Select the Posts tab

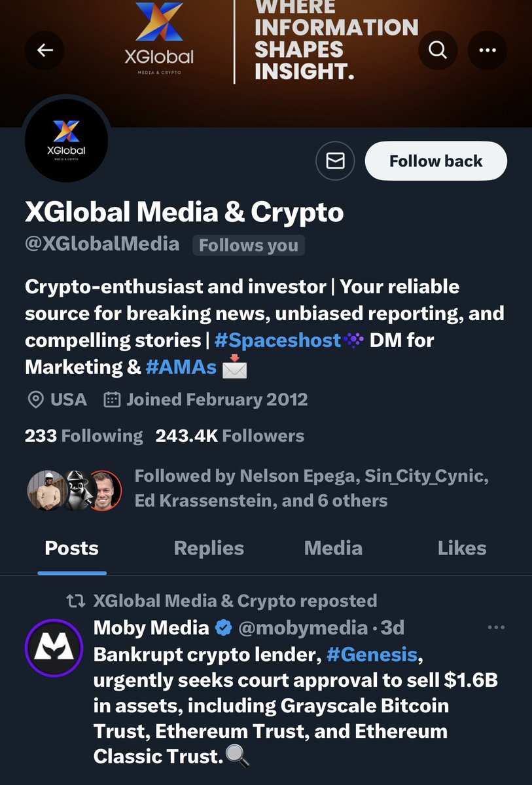point(72,548)
